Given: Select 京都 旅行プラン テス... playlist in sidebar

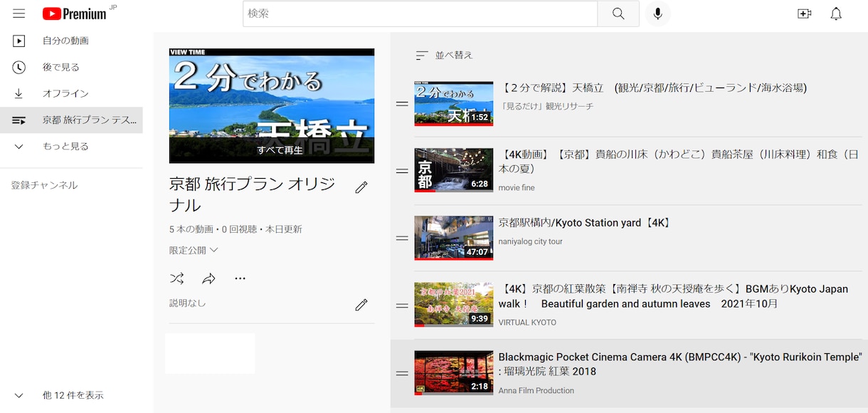Looking at the screenshot, I should pos(71,120).
